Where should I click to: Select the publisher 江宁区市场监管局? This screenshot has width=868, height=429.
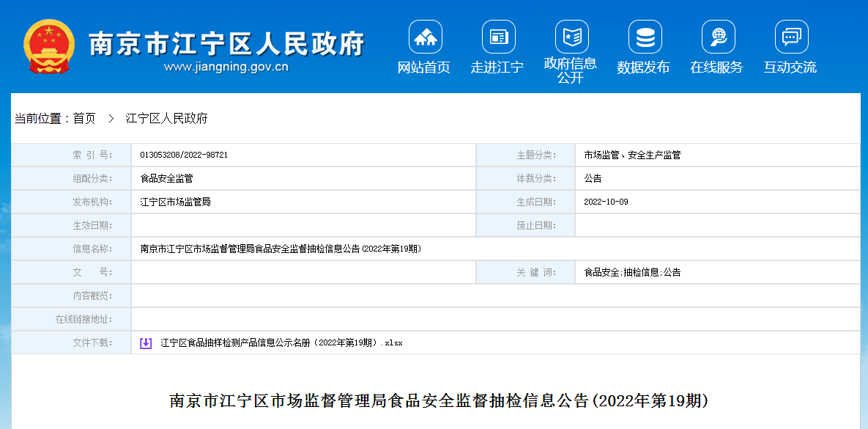point(176,202)
